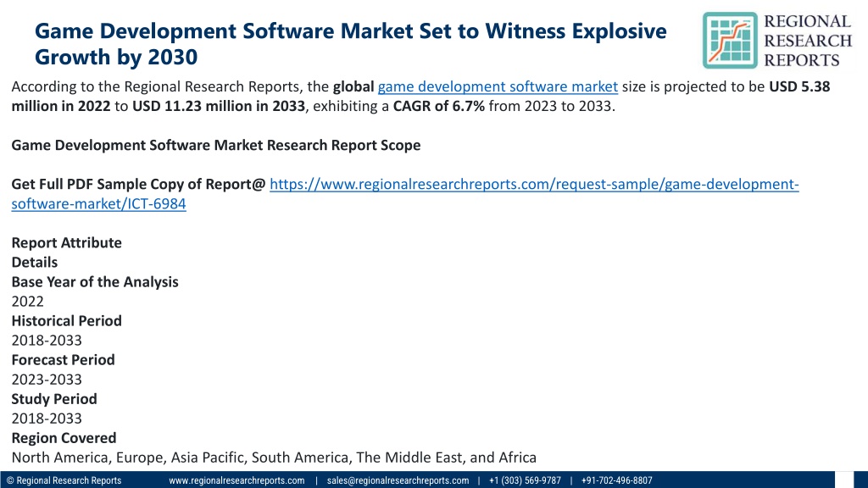
Task: Select the "Study Period" label
Action: [54, 399]
